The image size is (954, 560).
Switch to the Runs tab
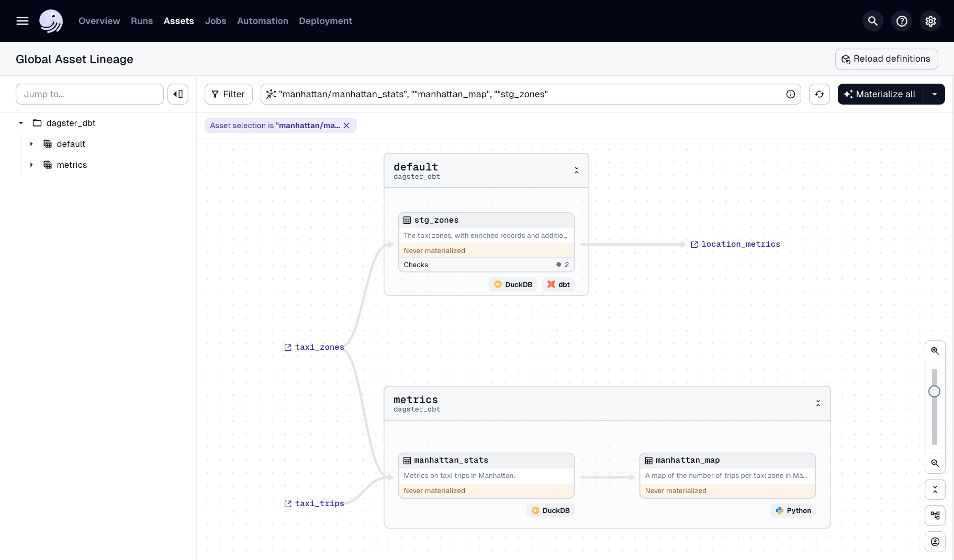[x=142, y=21]
